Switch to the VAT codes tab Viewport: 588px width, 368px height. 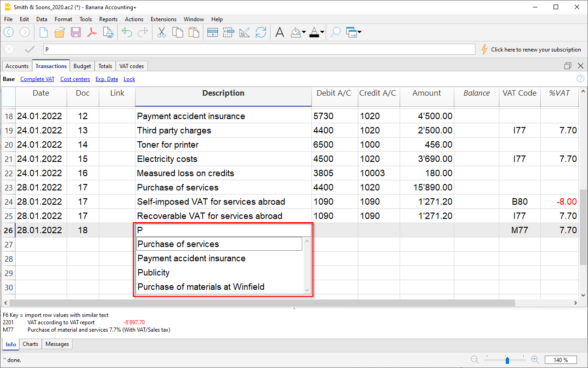(131, 66)
